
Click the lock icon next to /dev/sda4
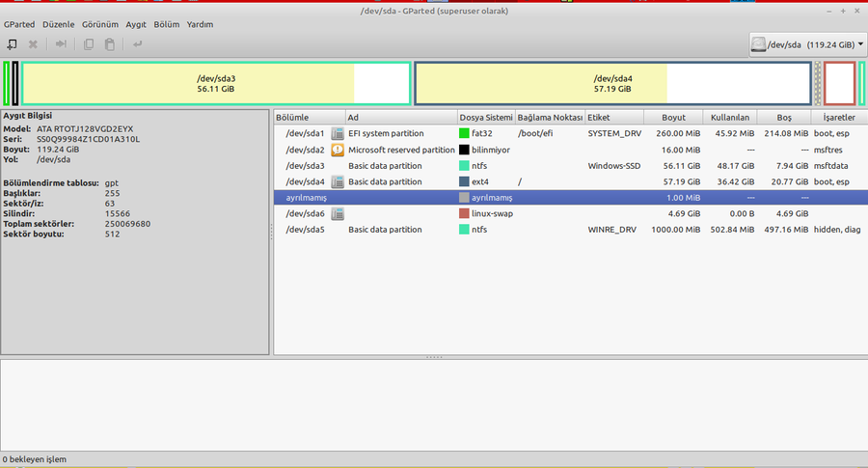pos(338,181)
